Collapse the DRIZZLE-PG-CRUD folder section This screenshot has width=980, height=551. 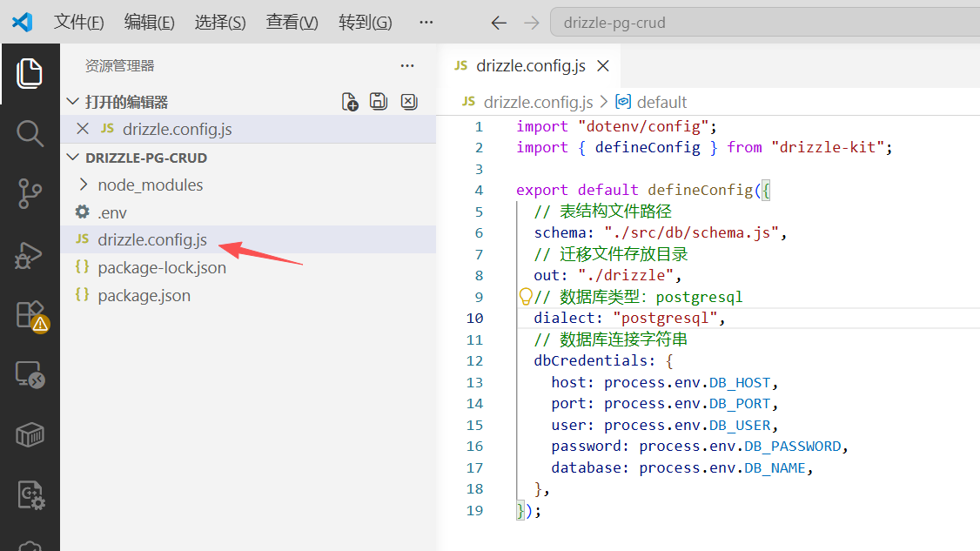[72, 157]
